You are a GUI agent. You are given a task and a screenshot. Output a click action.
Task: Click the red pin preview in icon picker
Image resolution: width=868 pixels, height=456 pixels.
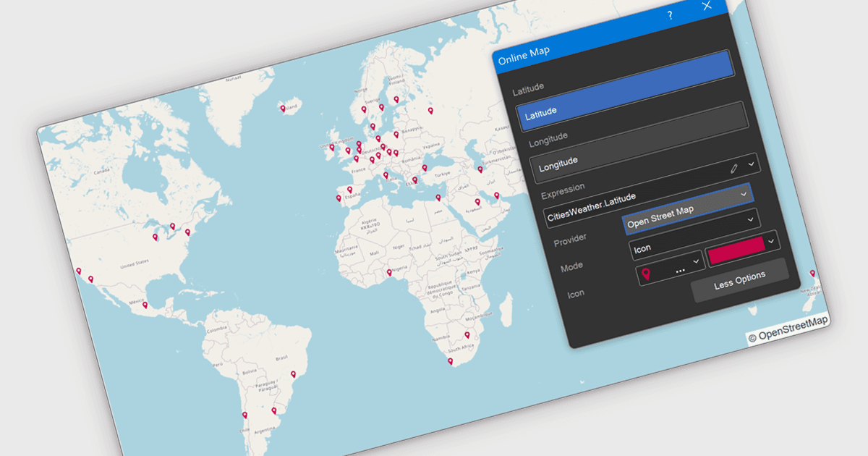647,274
